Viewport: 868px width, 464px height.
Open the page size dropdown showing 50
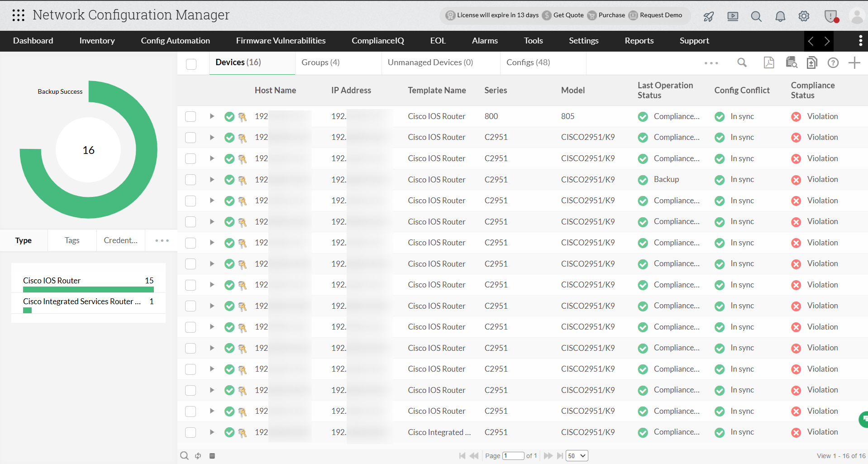point(576,455)
